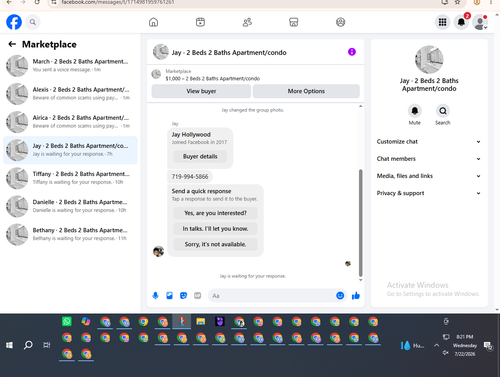Image resolution: width=500 pixels, height=377 pixels.
Task: Open the emoji picker in the message box
Action: (x=340, y=296)
